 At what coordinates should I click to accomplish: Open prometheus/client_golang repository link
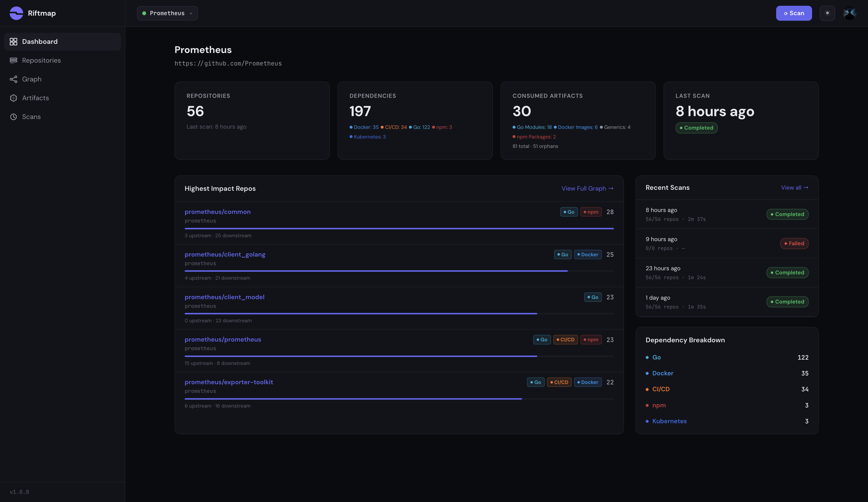(225, 255)
